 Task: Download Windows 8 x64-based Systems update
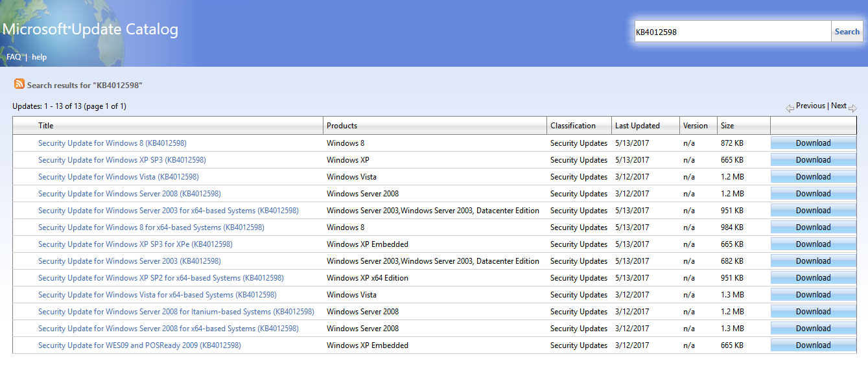point(813,227)
